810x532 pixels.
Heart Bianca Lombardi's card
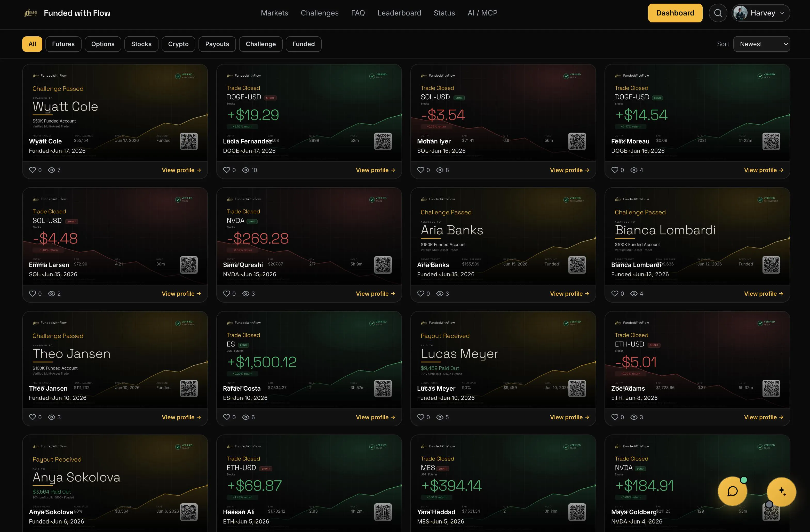[x=615, y=294]
